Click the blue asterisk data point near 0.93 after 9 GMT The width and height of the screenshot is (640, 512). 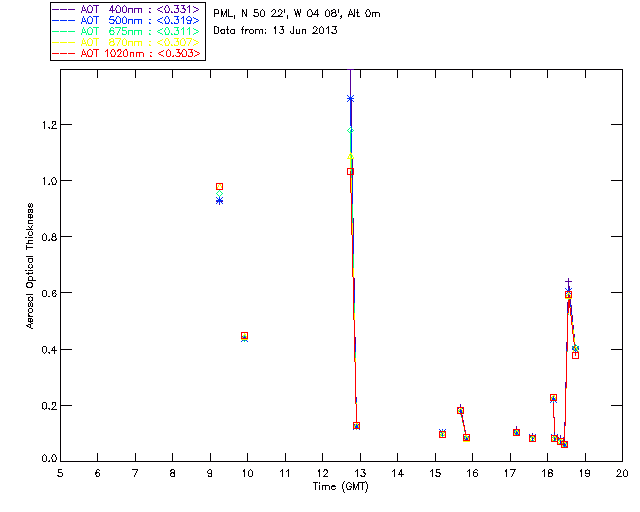tap(219, 200)
